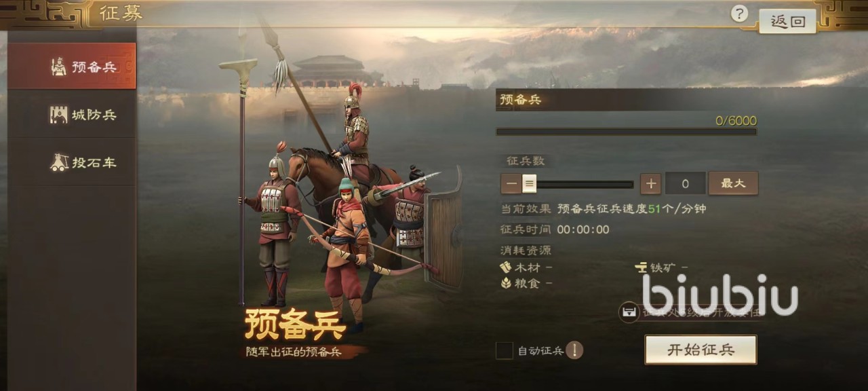Click the 开始征兵 button
This screenshot has width=868, height=391.
coord(701,350)
